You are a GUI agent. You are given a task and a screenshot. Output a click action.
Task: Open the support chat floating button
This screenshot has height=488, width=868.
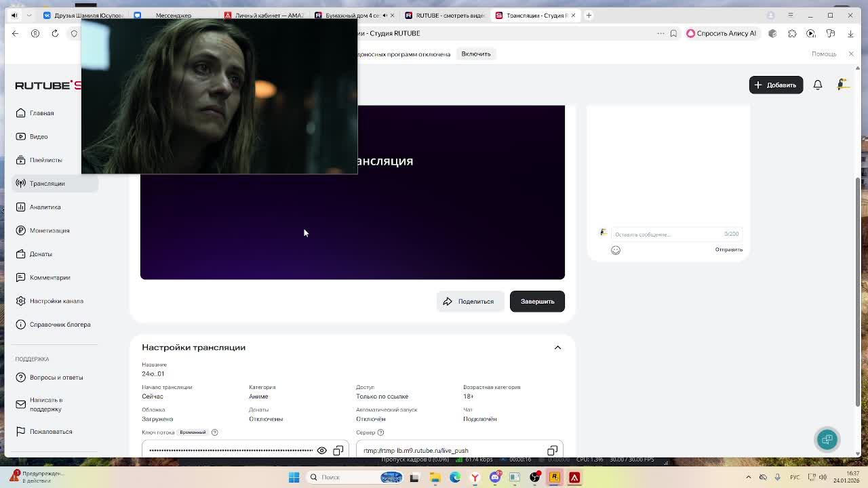click(x=827, y=439)
